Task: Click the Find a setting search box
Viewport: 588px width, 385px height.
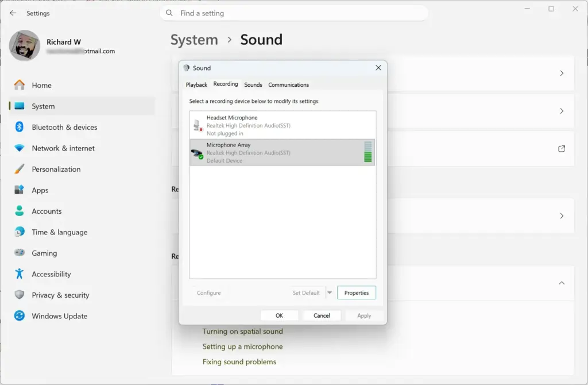Action: coord(294,13)
